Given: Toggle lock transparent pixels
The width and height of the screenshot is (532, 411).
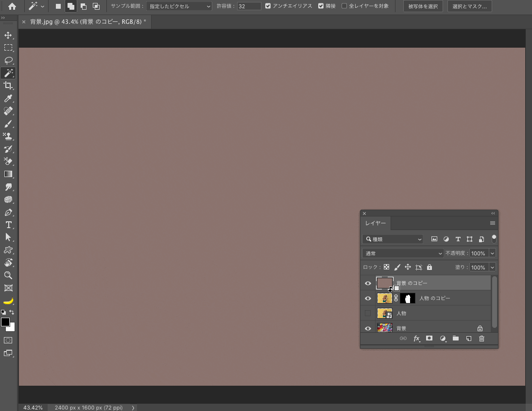Looking at the screenshot, I should (x=386, y=267).
